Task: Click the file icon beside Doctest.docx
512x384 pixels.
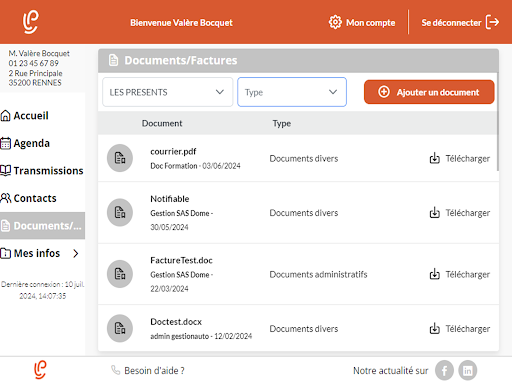Action: click(120, 328)
